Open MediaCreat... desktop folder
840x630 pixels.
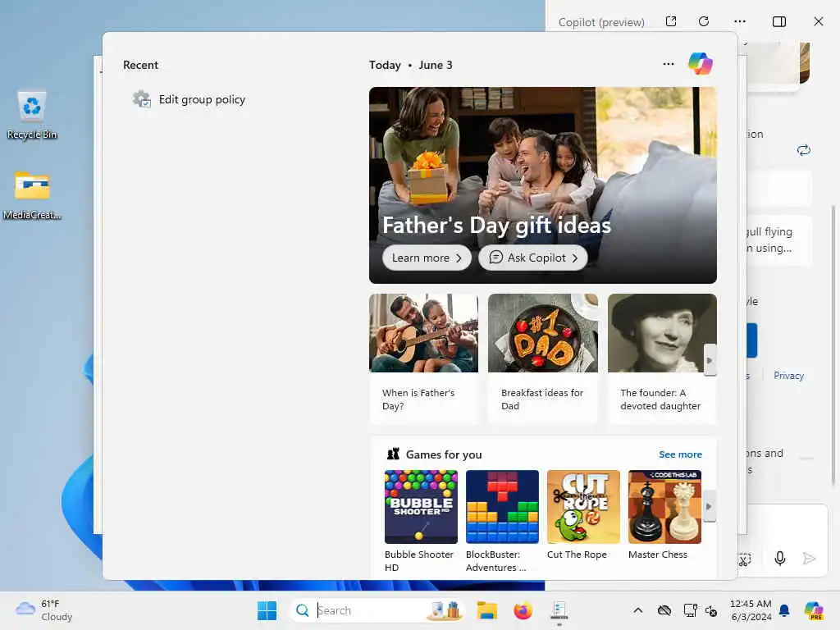pyautogui.click(x=32, y=195)
